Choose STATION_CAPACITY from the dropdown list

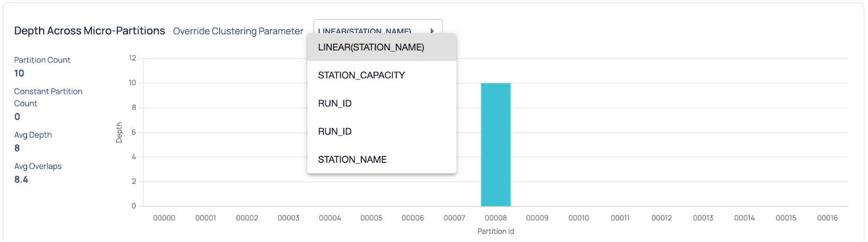point(361,75)
